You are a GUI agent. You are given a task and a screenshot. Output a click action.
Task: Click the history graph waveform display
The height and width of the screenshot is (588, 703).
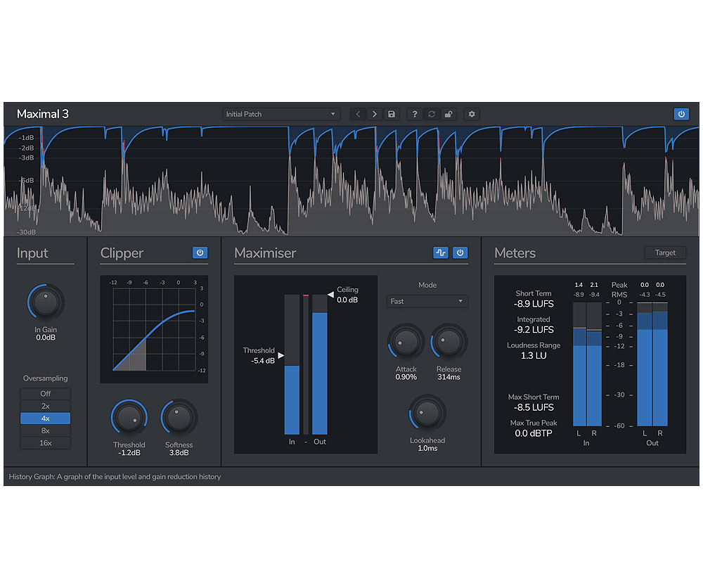click(351, 181)
